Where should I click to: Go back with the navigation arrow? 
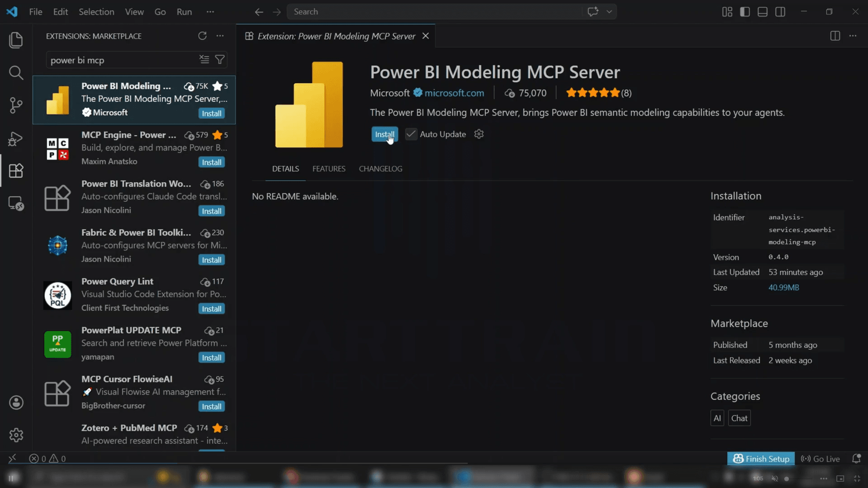(259, 12)
